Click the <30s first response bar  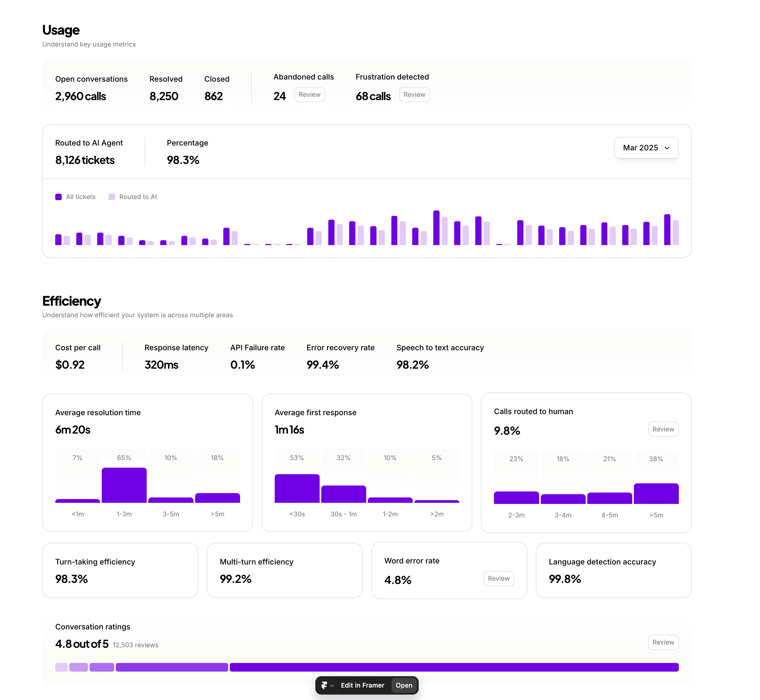pyautogui.click(x=297, y=489)
